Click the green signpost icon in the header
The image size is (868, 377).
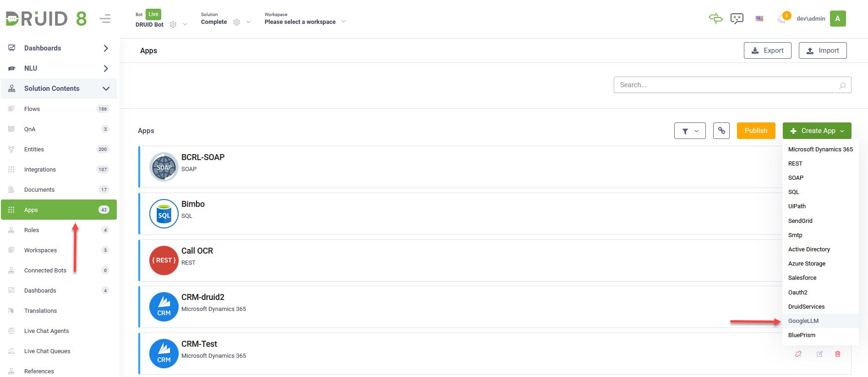click(x=715, y=18)
